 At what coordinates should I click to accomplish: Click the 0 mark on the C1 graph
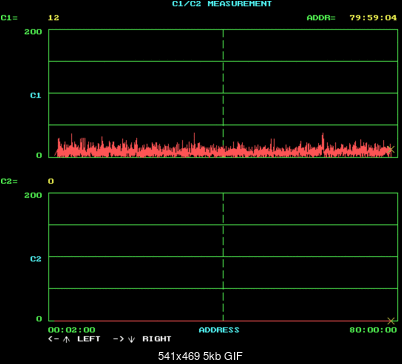click(x=39, y=155)
